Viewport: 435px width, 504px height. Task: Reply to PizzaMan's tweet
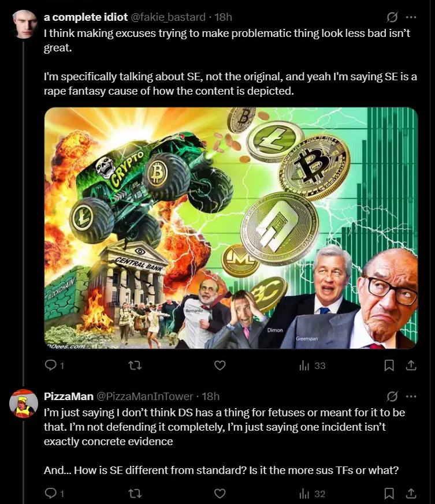54,494
